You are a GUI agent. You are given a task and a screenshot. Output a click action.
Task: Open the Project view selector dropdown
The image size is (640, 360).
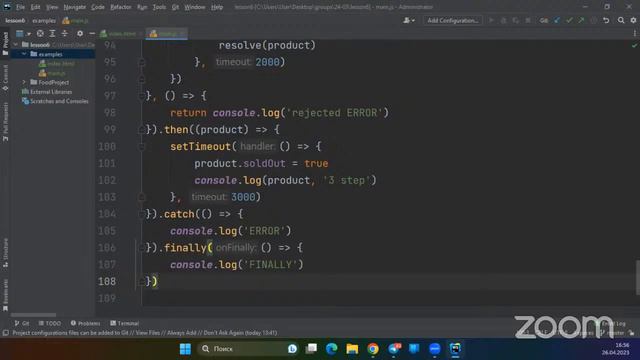(x=23, y=33)
